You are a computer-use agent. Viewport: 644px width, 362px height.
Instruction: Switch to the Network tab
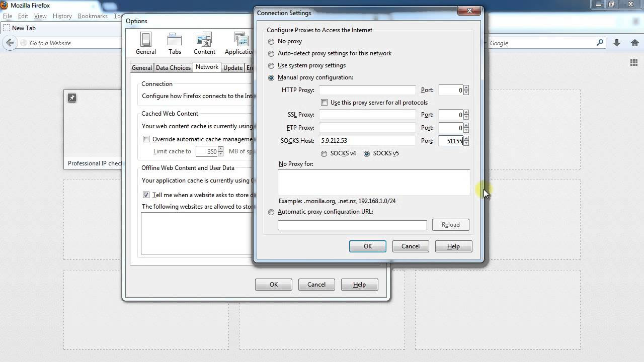pos(207,67)
